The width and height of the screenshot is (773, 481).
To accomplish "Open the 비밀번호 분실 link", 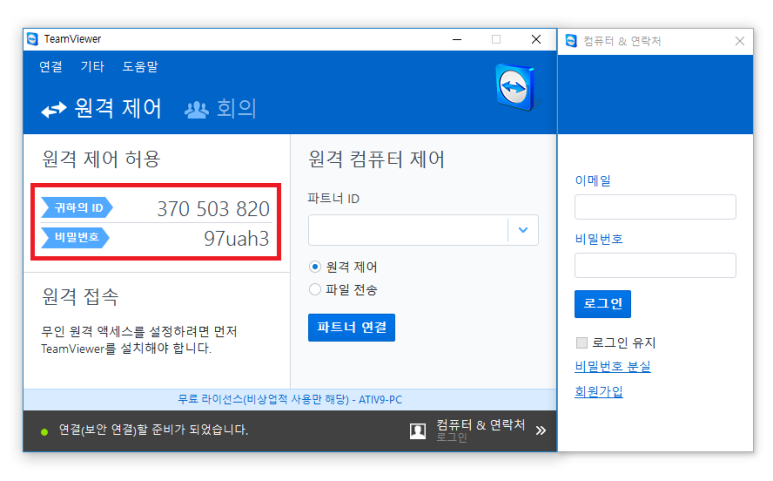I will coord(612,366).
